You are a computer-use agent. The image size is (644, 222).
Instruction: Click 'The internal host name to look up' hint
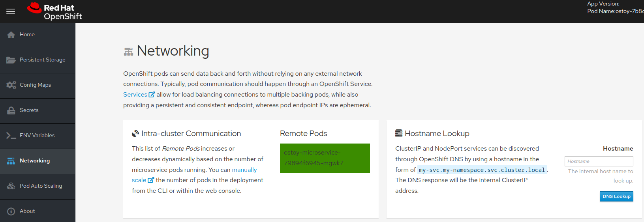click(x=601, y=176)
